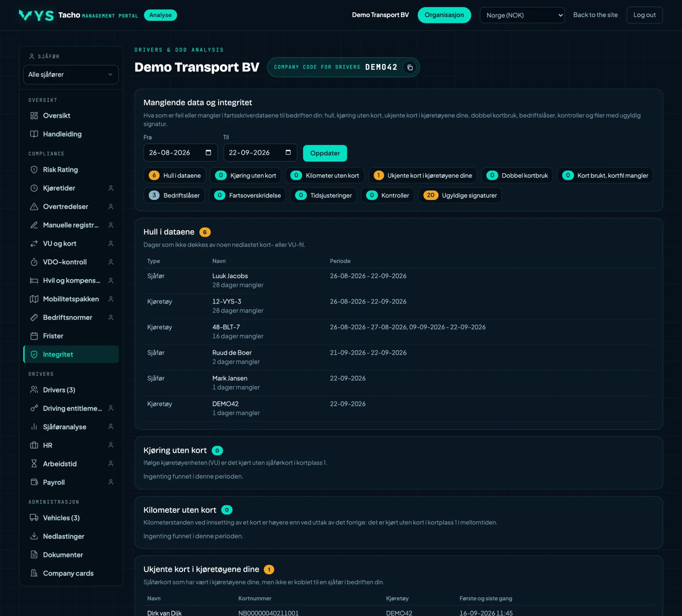The width and height of the screenshot is (682, 616).
Task: Click the Fra date field 26-08-2026
Action: [x=180, y=153]
